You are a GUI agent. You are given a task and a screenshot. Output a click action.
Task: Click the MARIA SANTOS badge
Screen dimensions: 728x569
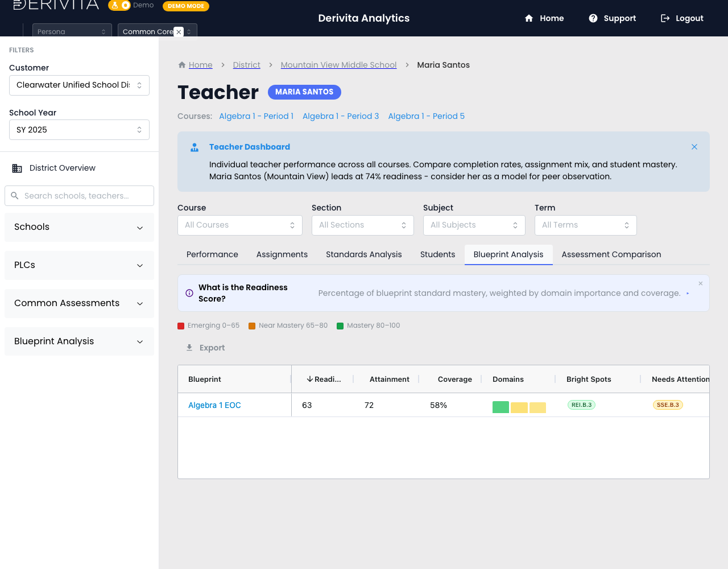pyautogui.click(x=304, y=92)
